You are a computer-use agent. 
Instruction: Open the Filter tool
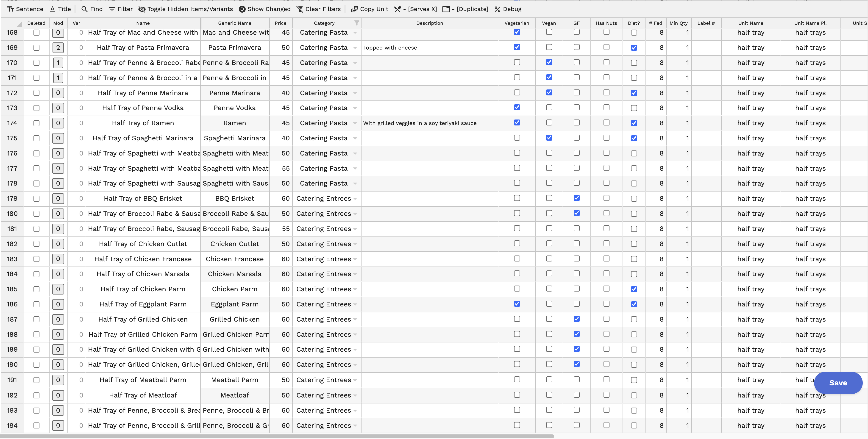click(x=112, y=9)
